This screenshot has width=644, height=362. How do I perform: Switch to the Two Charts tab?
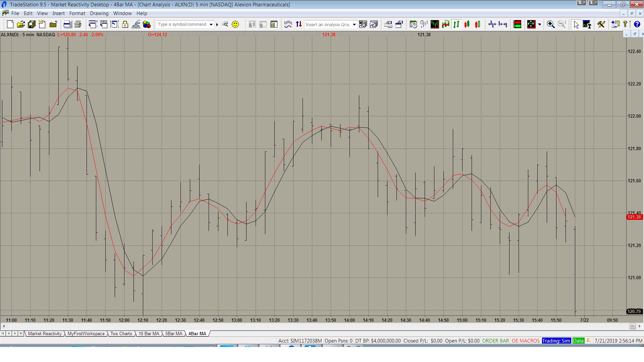(121, 334)
